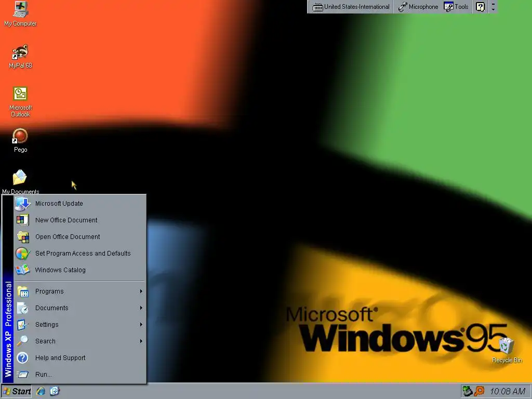
Task: Click Microsoft Update icon in Start menu
Action: pos(22,203)
